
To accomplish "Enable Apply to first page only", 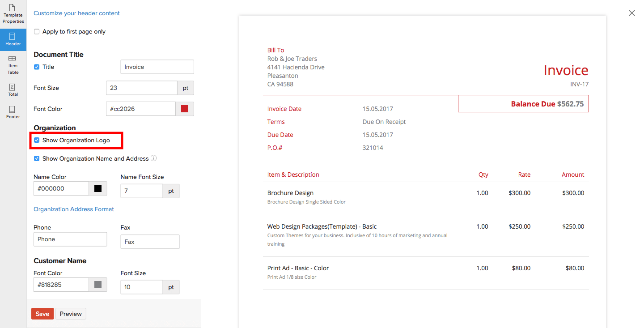I will point(36,31).
